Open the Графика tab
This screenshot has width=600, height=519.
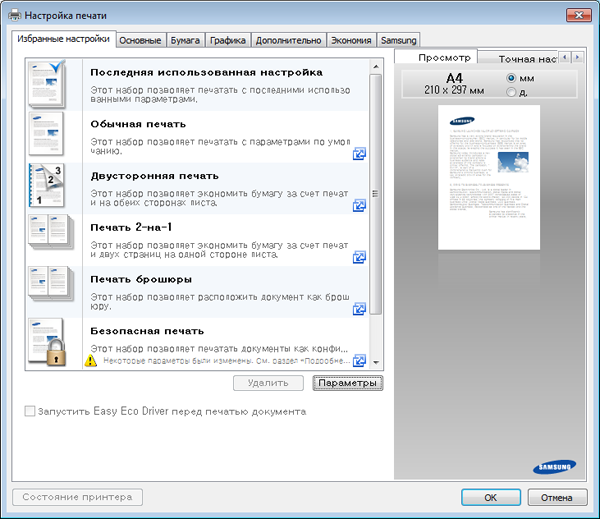coord(228,40)
